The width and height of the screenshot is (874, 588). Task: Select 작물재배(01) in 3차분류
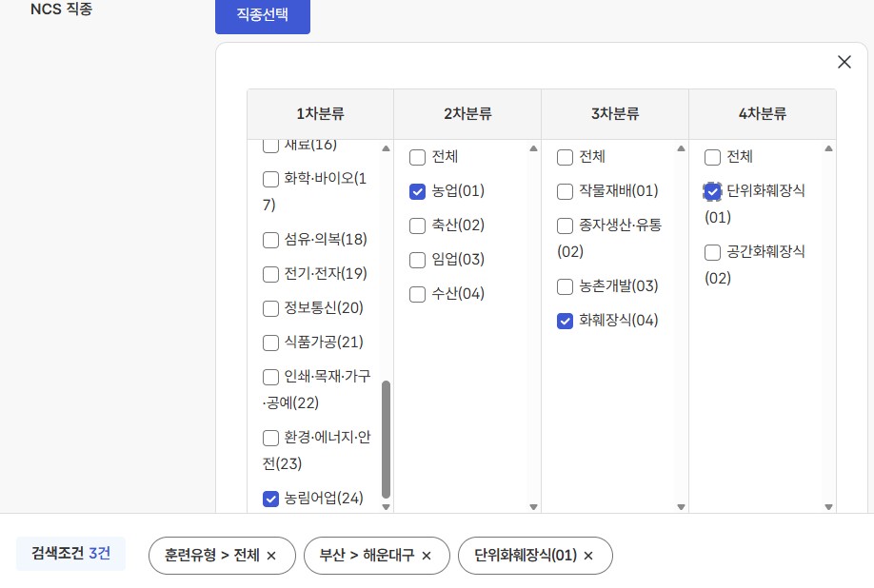click(x=566, y=191)
